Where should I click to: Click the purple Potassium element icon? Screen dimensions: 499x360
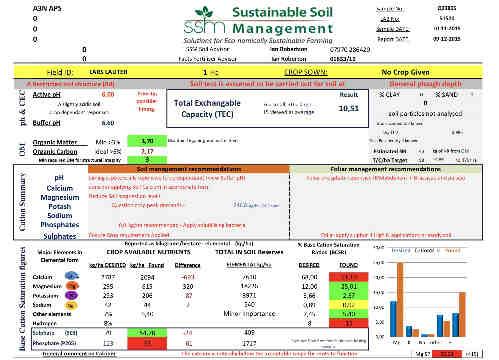[72, 295]
